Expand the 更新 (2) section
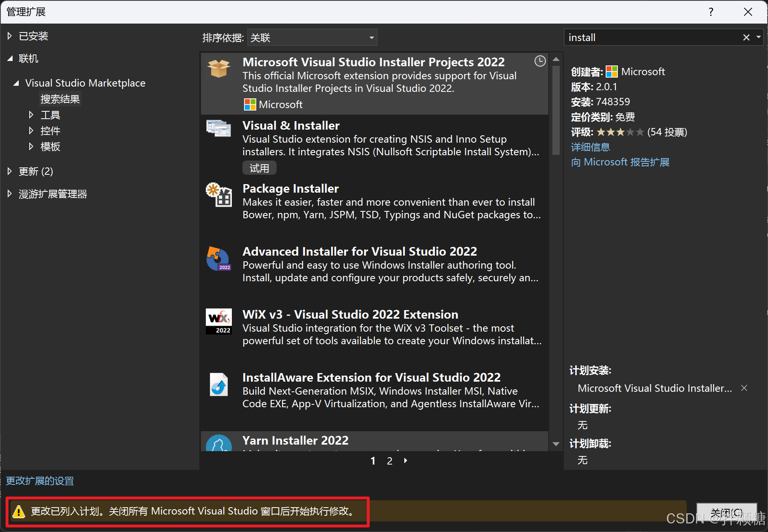The image size is (768, 532). pyautogui.click(x=9, y=171)
